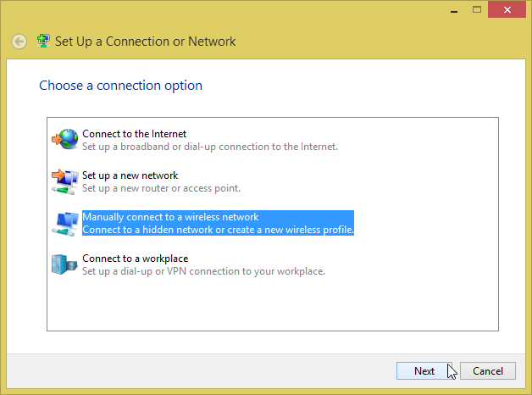The height and width of the screenshot is (395, 532).
Task: Click the dial-up or VPN connection description
Action: point(203,271)
